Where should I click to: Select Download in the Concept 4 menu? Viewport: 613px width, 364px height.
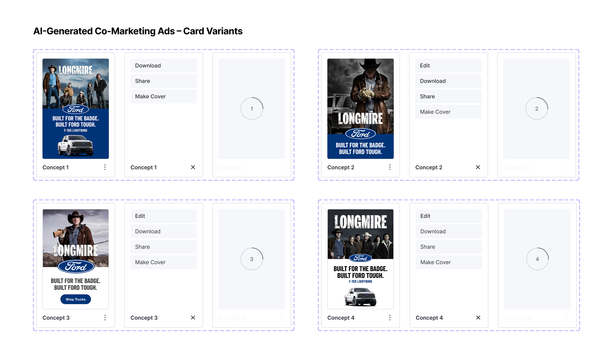click(x=449, y=231)
